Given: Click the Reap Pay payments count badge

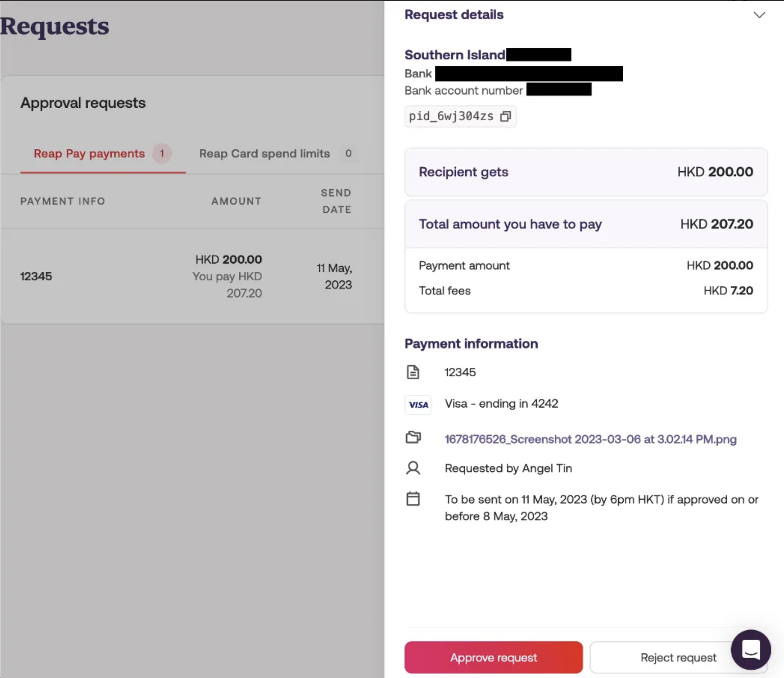Looking at the screenshot, I should coord(162,154).
